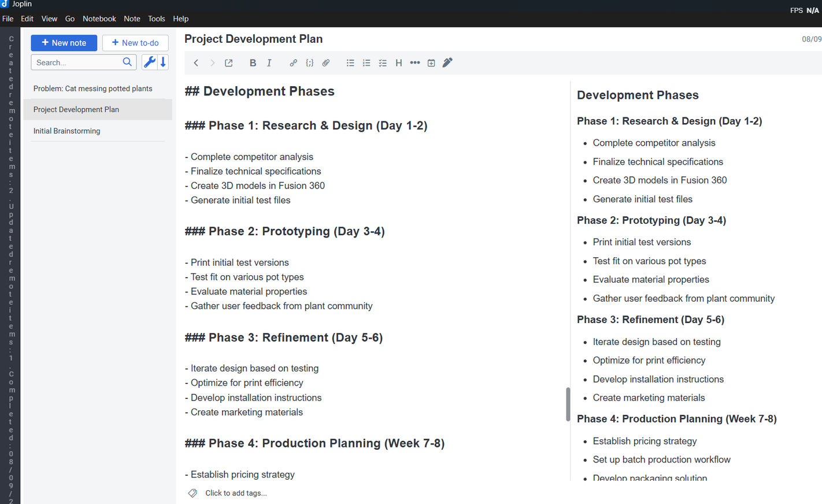Insert a numbered list from the toolbar

pyautogui.click(x=366, y=63)
